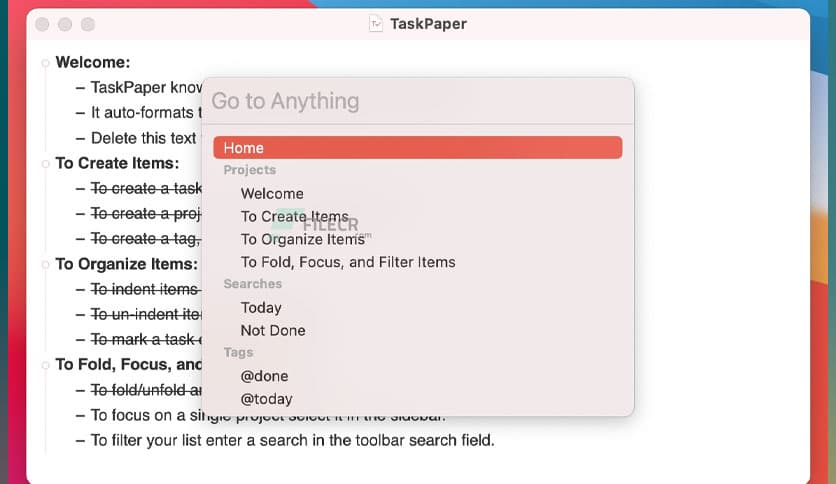836x484 pixels.
Task: Jump to To Organize Items from the palette
Action: (302, 239)
